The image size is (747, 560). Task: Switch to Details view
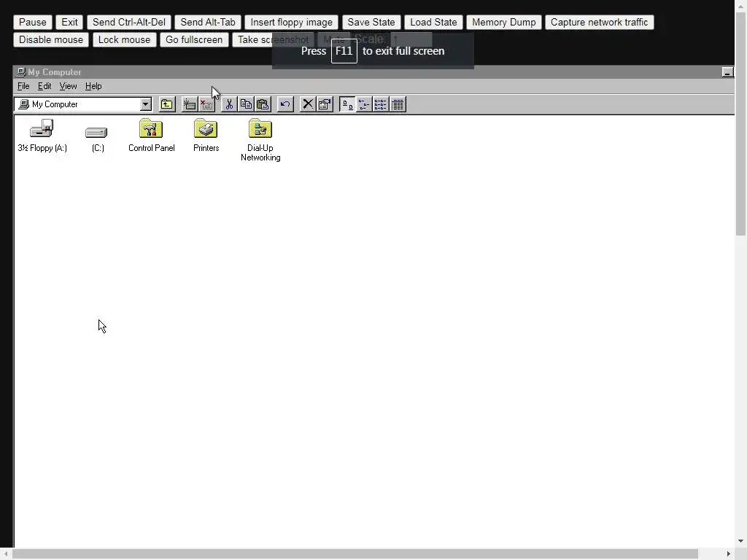[x=398, y=104]
